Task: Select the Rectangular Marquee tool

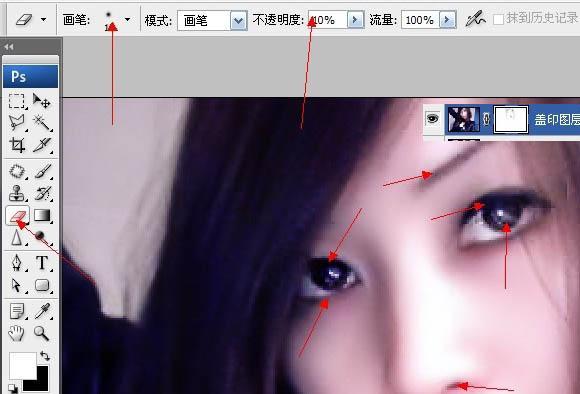Action: (17, 101)
